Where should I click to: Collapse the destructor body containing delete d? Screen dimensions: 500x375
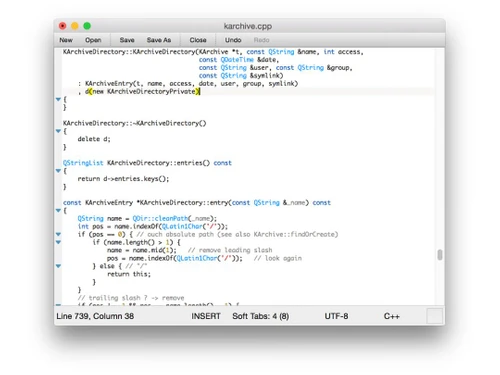(58, 131)
